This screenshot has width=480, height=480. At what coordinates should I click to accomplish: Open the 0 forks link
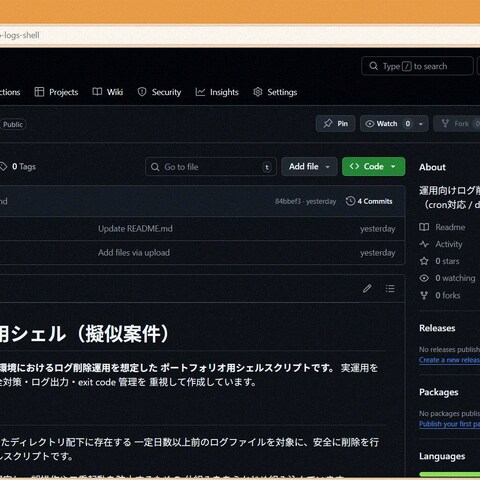pyautogui.click(x=448, y=296)
